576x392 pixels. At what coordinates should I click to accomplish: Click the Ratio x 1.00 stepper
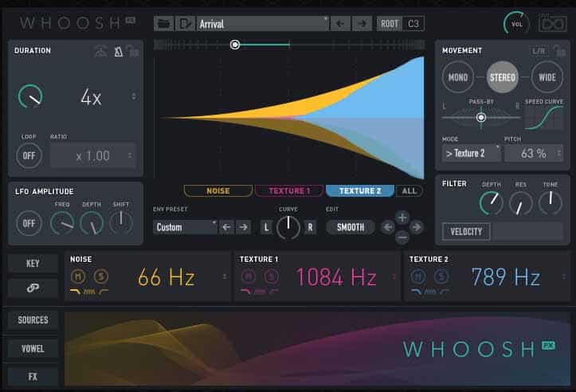click(130, 155)
